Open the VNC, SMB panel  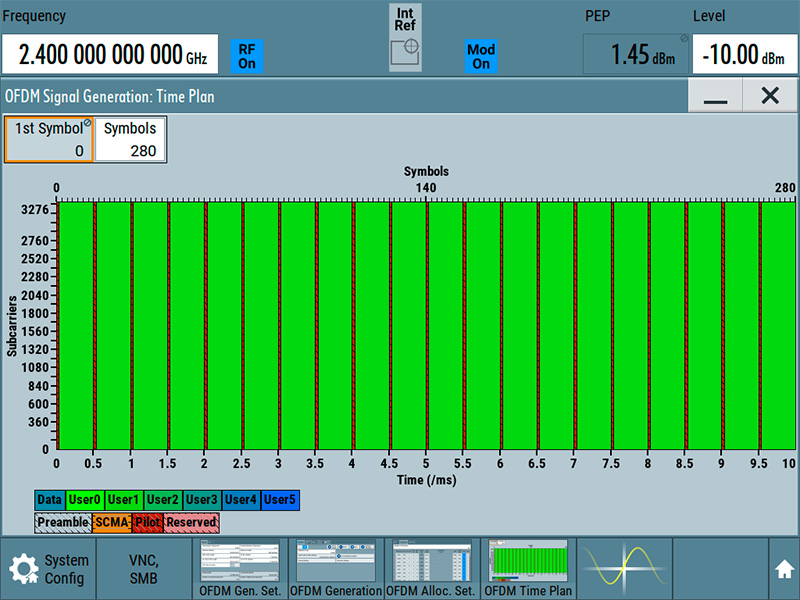click(143, 569)
